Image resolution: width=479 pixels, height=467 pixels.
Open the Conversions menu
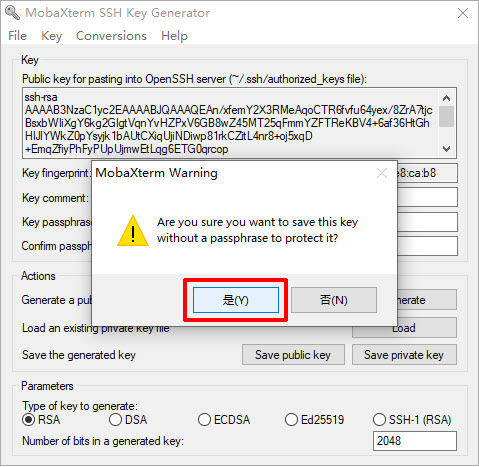111,36
